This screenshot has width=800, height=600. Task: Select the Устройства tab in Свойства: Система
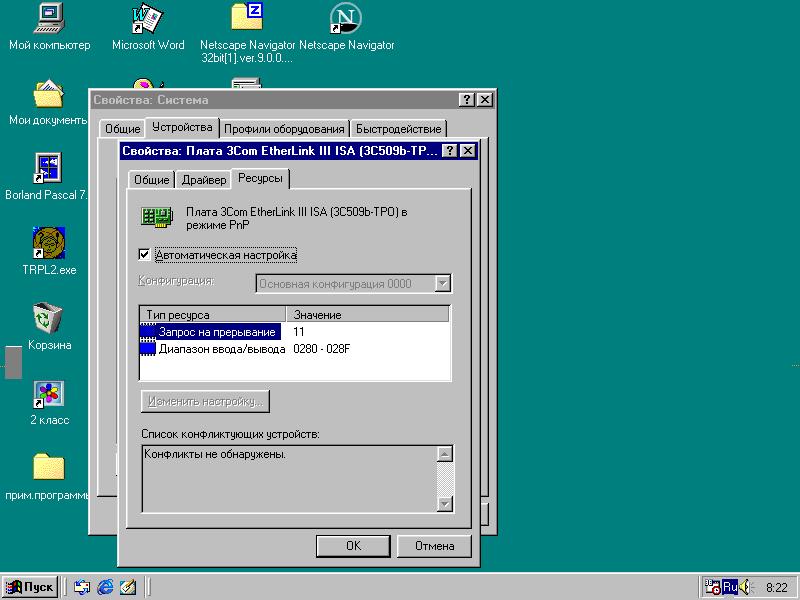(x=182, y=127)
